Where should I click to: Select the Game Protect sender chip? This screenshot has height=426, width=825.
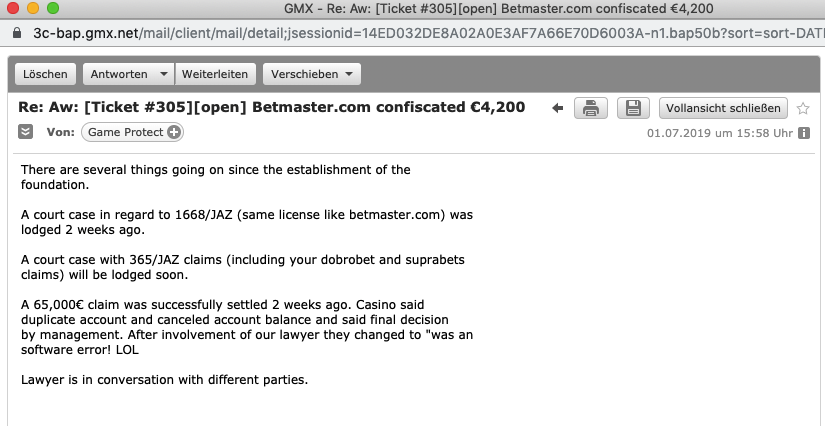pyautogui.click(x=132, y=133)
